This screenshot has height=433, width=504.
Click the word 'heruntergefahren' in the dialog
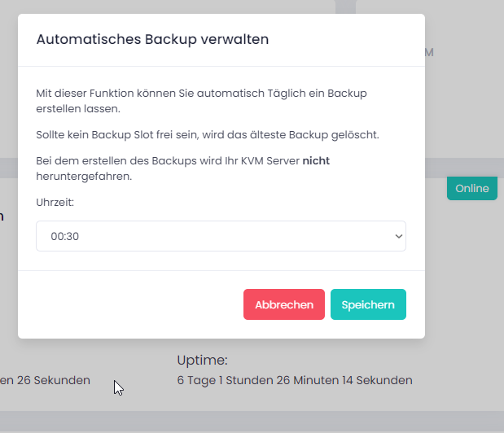(81, 175)
